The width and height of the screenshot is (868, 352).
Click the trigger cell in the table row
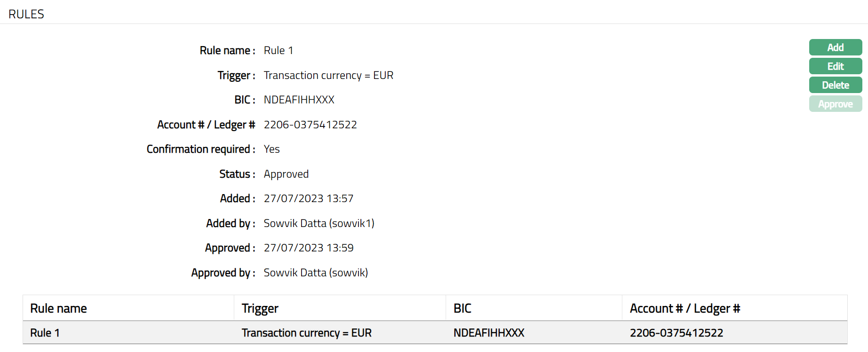coord(307,333)
